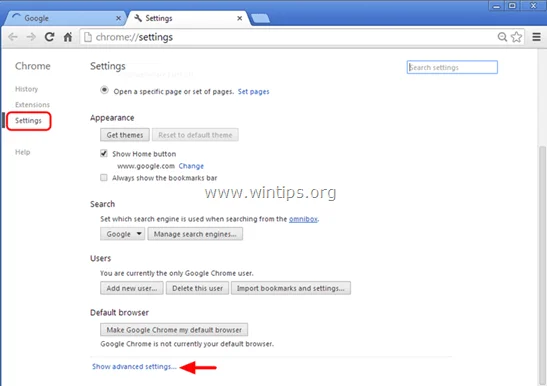The width and height of the screenshot is (547, 386).
Task: Click the 'www.google.com' home page text
Action: (146, 166)
